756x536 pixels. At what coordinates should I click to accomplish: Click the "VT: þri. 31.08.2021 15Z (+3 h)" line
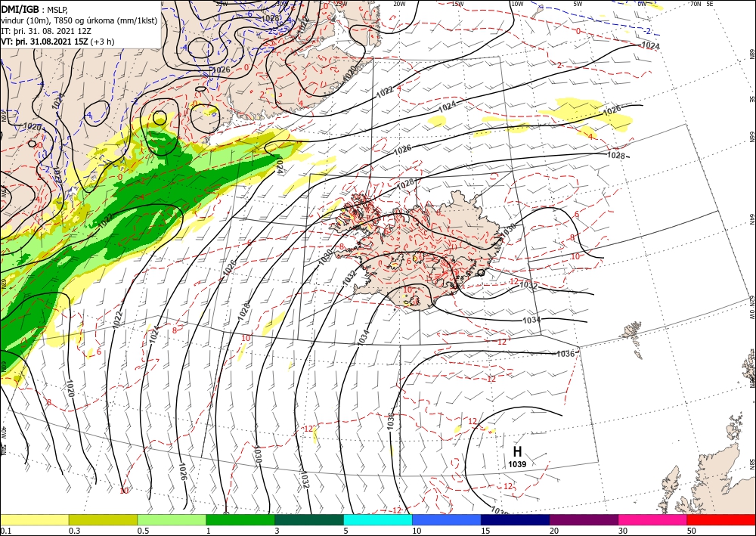point(57,42)
